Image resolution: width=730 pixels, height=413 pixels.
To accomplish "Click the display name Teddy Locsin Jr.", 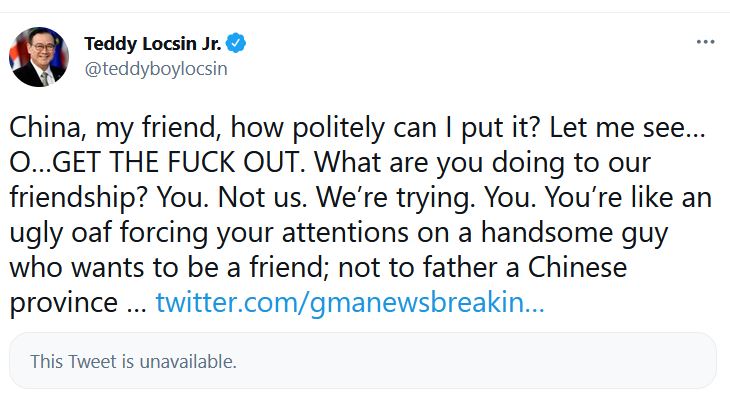I will pyautogui.click(x=153, y=43).
